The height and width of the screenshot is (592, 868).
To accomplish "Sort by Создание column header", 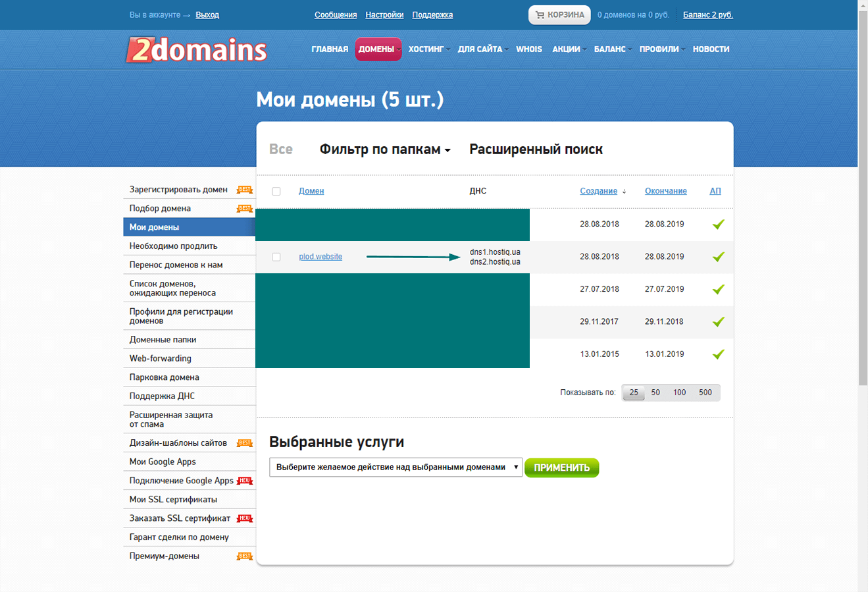I will (x=598, y=191).
